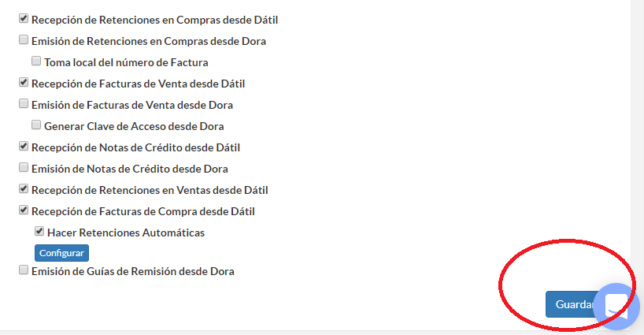Disable Hacer Retenciones Automáticas checkbox

tap(39, 232)
